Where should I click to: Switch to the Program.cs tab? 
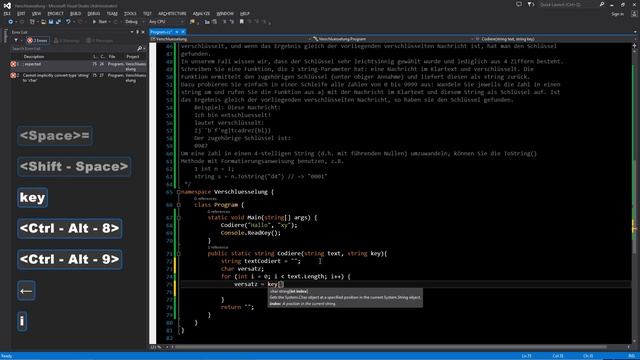pyautogui.click(x=160, y=32)
